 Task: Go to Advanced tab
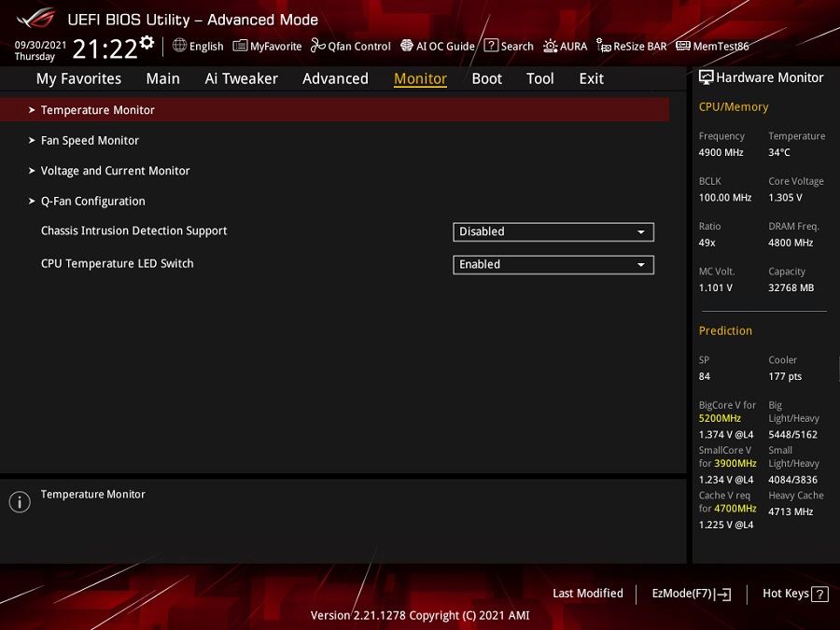(335, 78)
